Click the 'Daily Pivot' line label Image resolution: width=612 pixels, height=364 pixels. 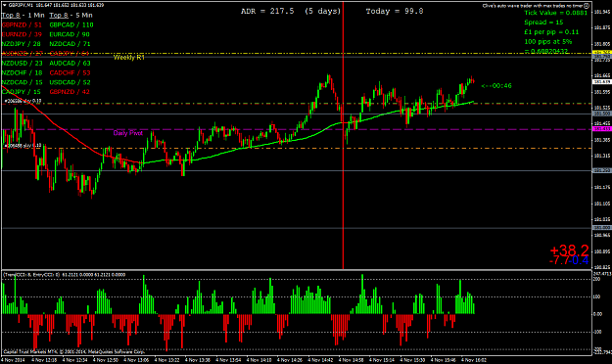[x=128, y=133]
